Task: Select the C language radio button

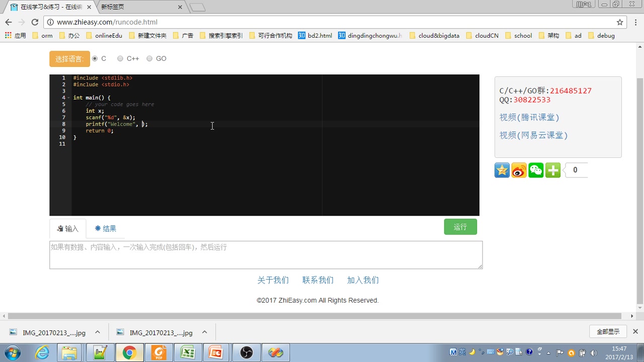Action: point(95,59)
